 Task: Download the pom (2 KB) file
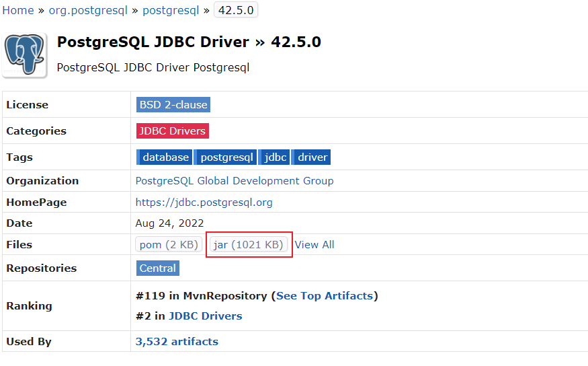169,245
